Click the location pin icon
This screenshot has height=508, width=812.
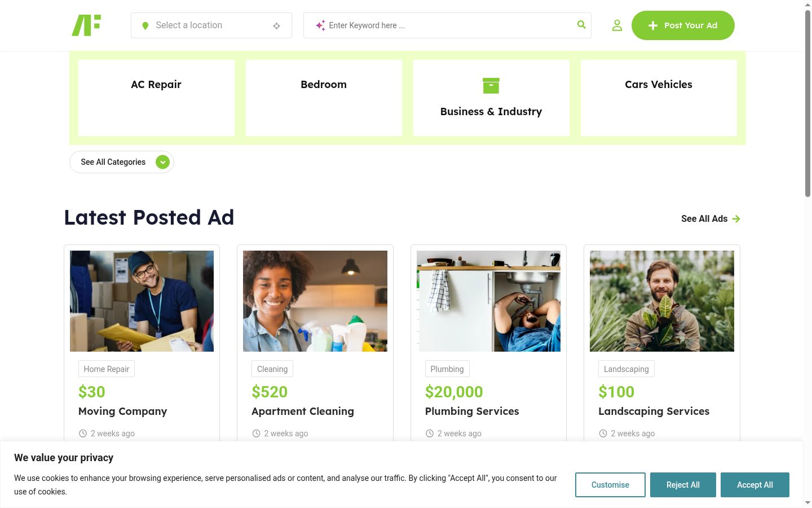tap(145, 25)
